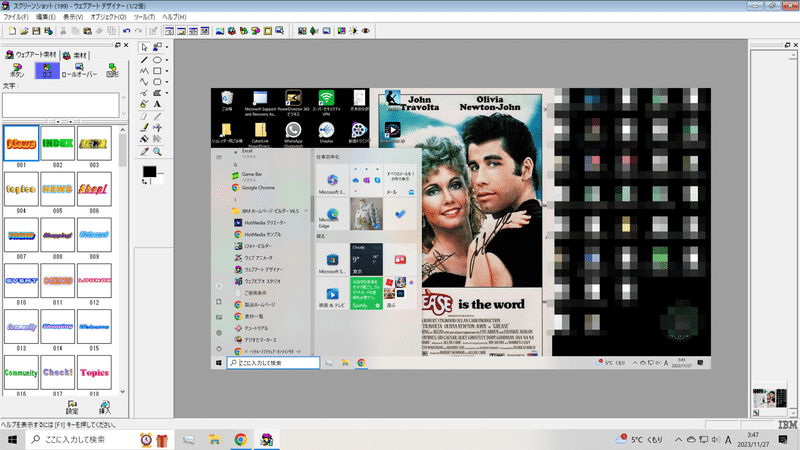Swap foreground and background colors icon
The image size is (800, 450).
(x=145, y=181)
